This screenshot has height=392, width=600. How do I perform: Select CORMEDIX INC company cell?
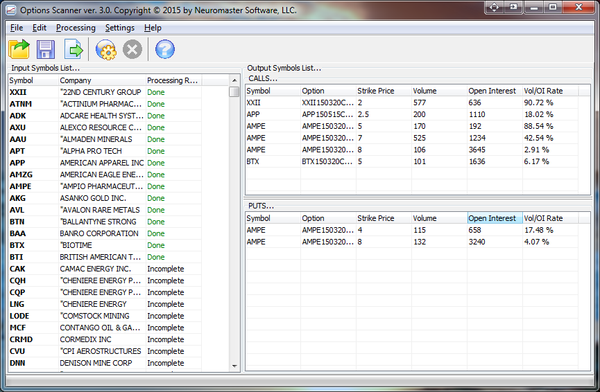coord(102,340)
